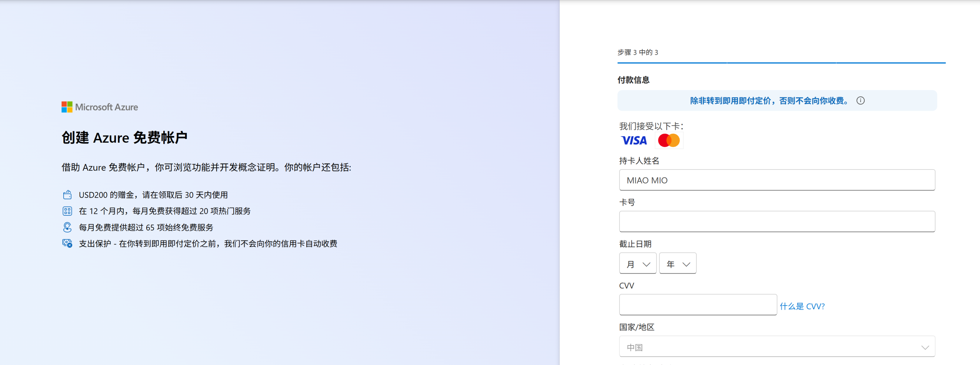Screen dimensions: 980x365
Task: Click the always-free services icon
Action: tap(67, 227)
